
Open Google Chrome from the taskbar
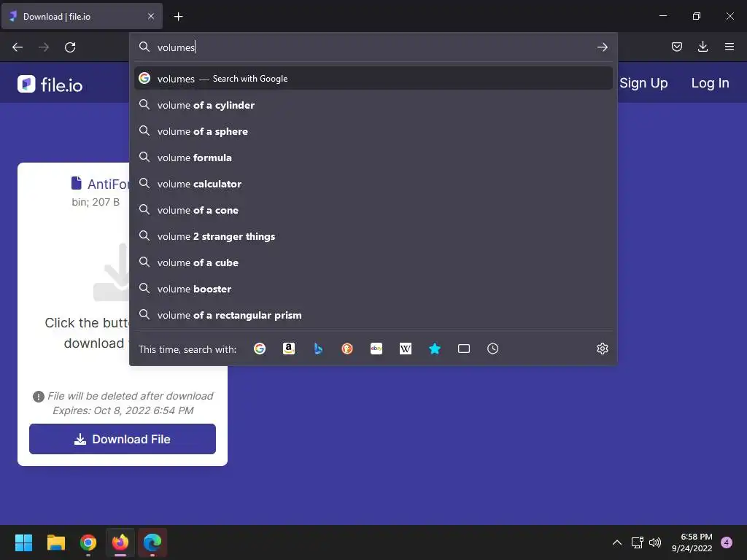point(88,542)
